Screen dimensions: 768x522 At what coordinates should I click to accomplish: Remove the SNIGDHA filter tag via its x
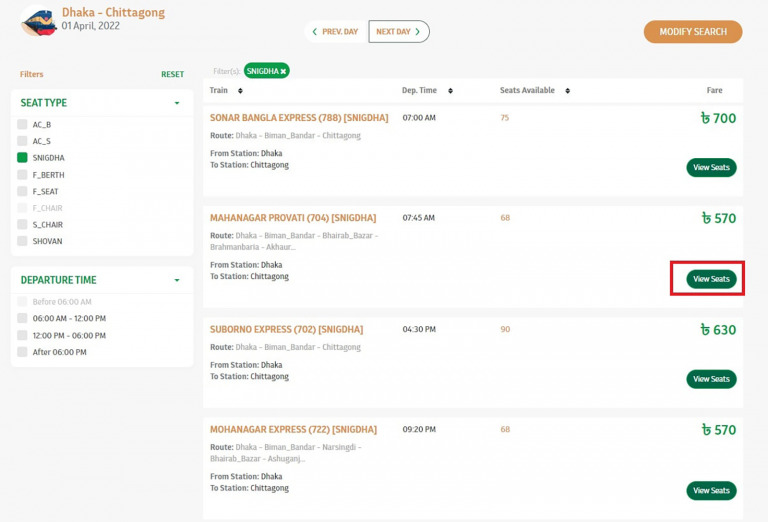tap(283, 71)
